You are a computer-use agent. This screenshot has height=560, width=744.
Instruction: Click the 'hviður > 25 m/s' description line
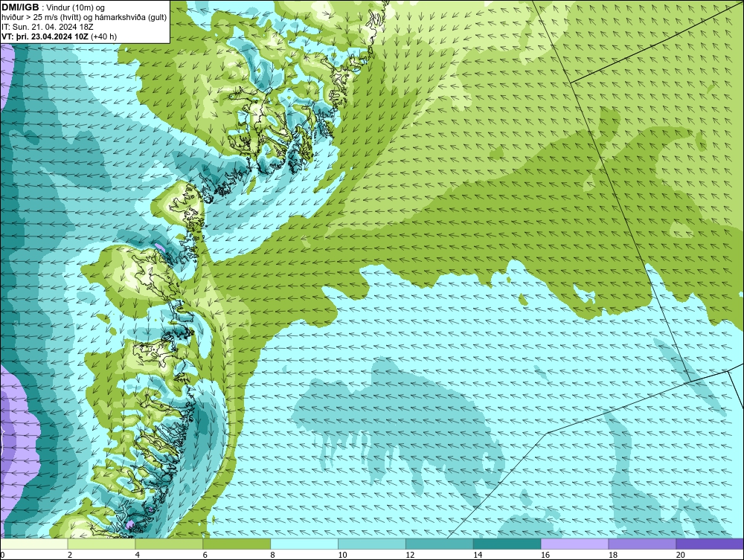click(x=84, y=17)
